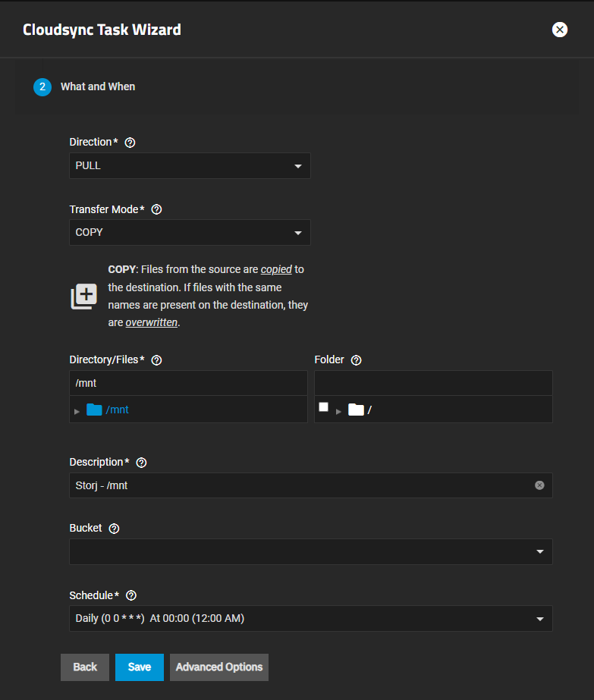Click the help icon beside Description
Viewport: 594px width, 700px height.
tap(141, 463)
